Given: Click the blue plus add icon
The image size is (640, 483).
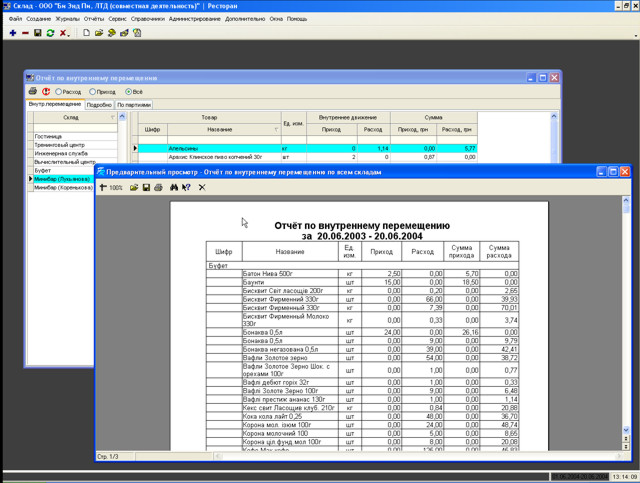Looking at the screenshot, I should pos(13,33).
